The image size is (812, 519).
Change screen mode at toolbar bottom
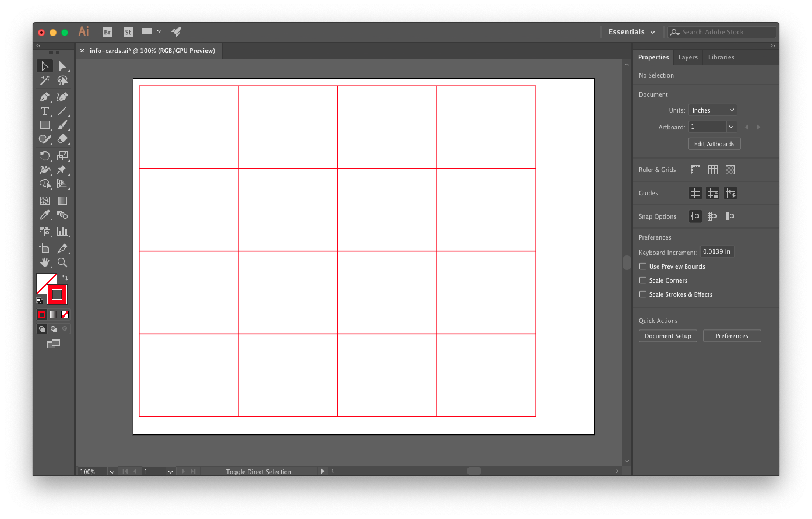tap(54, 343)
